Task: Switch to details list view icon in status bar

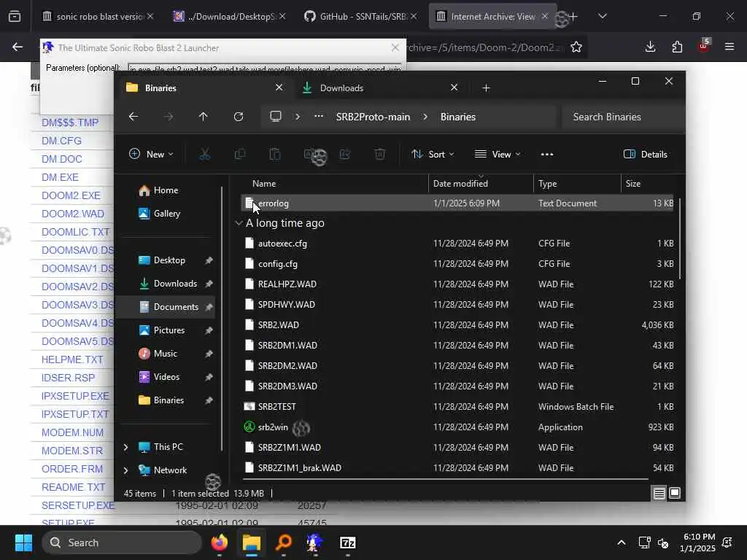Action: point(659,494)
